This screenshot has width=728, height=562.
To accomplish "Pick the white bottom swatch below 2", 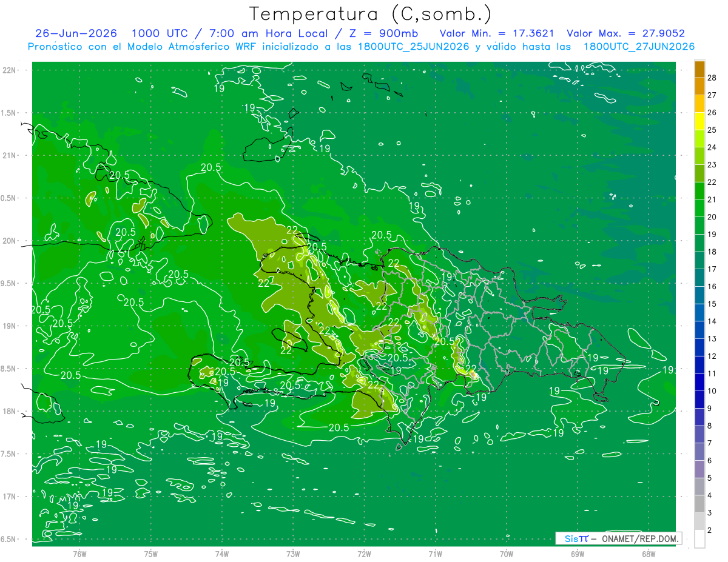I will click(699, 539).
